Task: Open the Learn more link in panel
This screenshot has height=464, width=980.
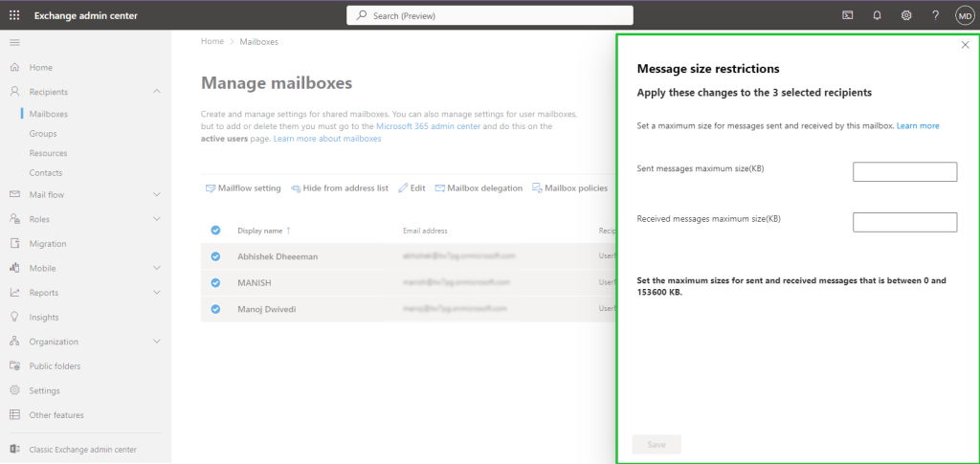Action: 917,126
